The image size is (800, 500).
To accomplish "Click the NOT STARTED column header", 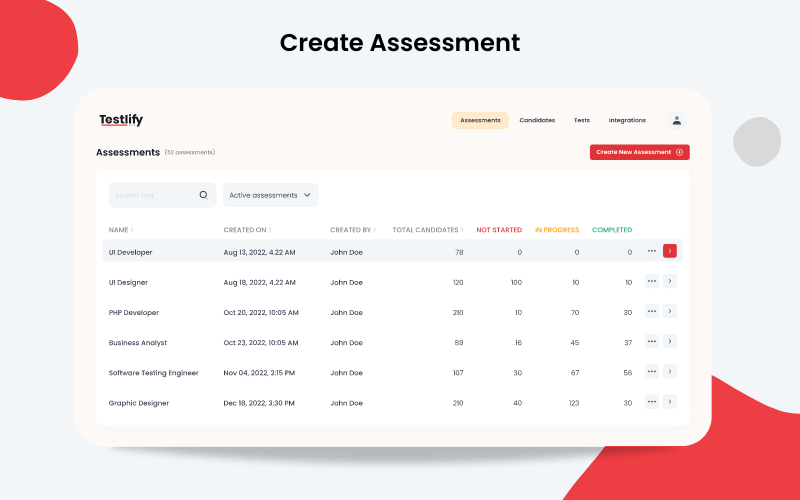I will click(499, 230).
